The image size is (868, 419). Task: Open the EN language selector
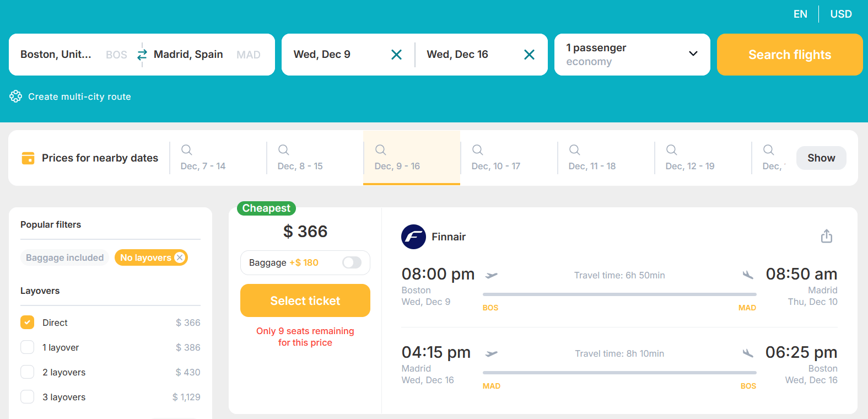(x=800, y=14)
